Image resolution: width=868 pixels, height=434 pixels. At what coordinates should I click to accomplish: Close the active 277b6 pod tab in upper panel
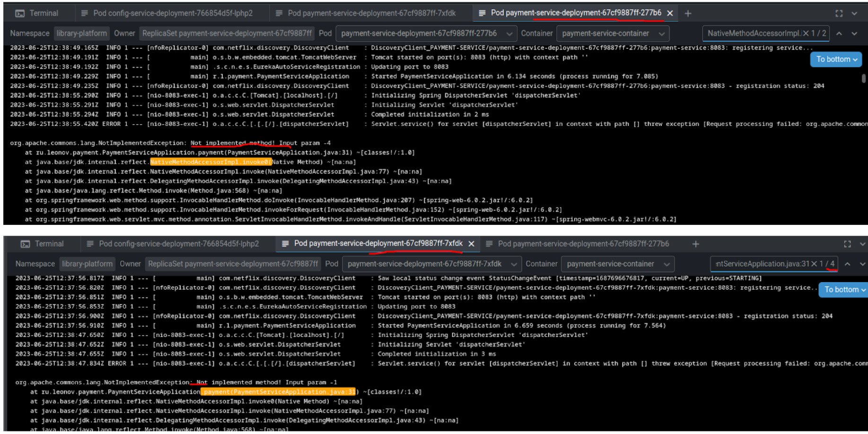pyautogui.click(x=670, y=13)
